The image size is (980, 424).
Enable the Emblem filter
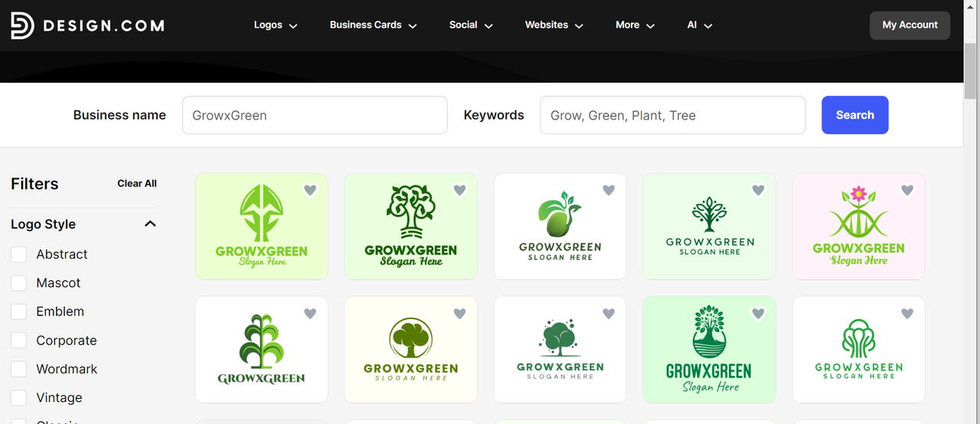[19, 311]
